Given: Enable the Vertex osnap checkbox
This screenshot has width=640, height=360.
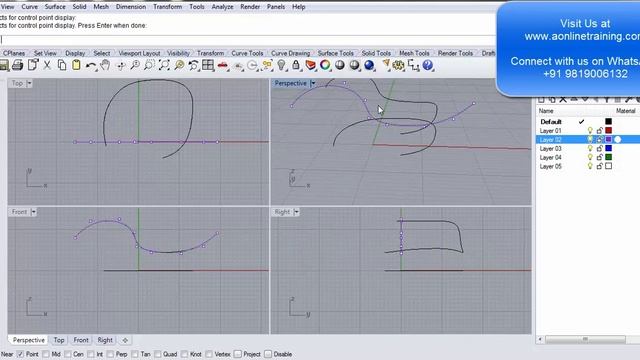Looking at the screenshot, I should coord(209,354).
